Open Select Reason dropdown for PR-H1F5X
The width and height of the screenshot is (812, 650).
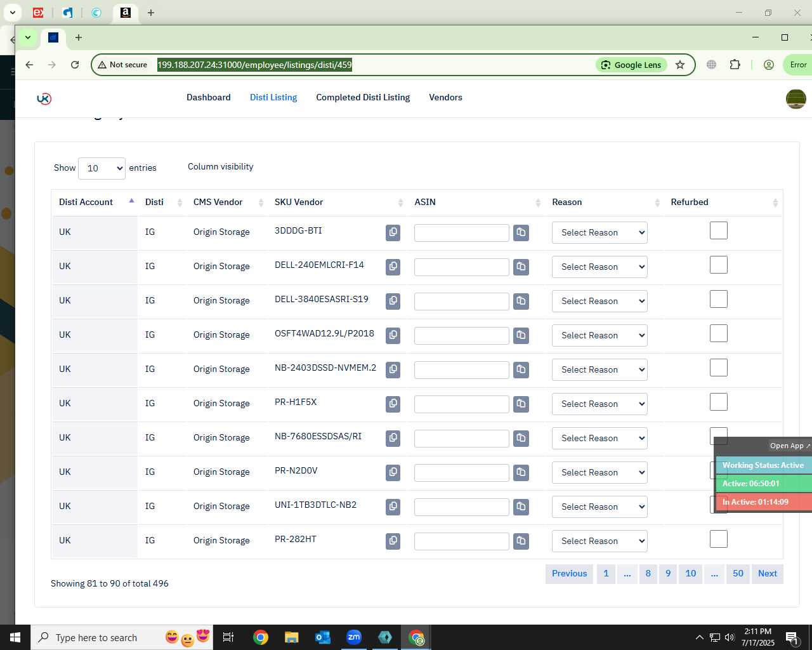[x=599, y=404]
